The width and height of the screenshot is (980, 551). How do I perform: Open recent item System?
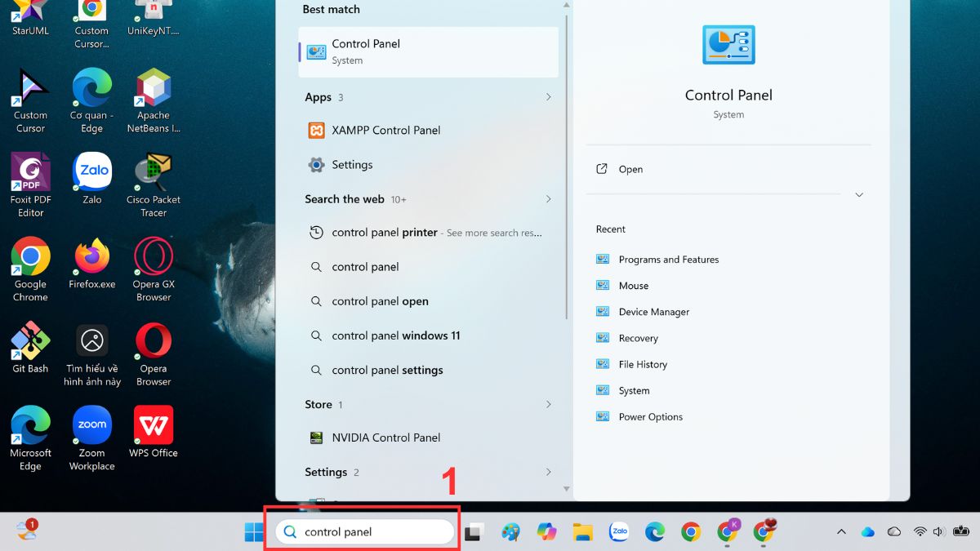[x=623, y=390]
